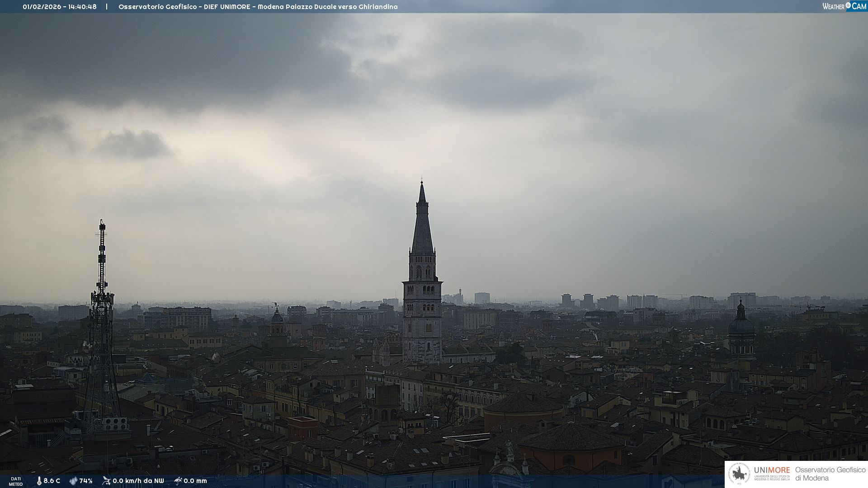Click the rain umbrella precipitation icon
868x488 pixels.
tap(178, 481)
